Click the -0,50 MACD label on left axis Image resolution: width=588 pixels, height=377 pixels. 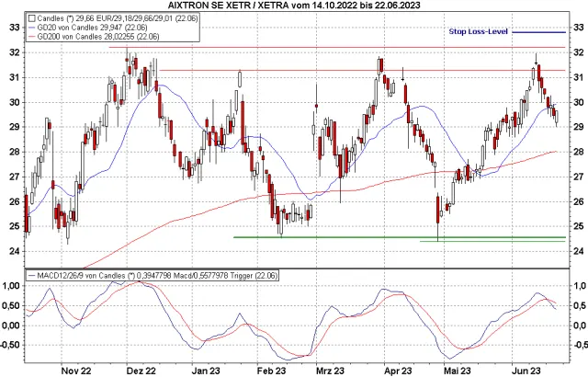(10, 345)
